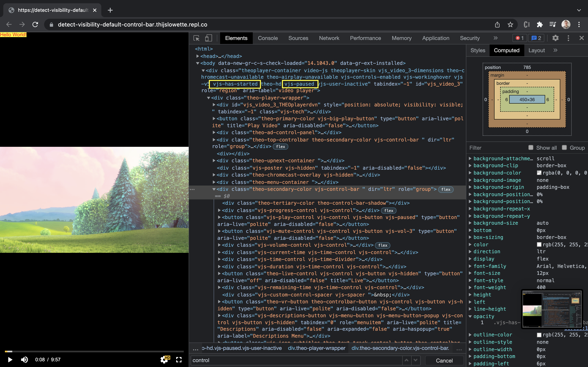Toggle the device toolbar icon
The height and width of the screenshot is (367, 588).
[x=208, y=38]
